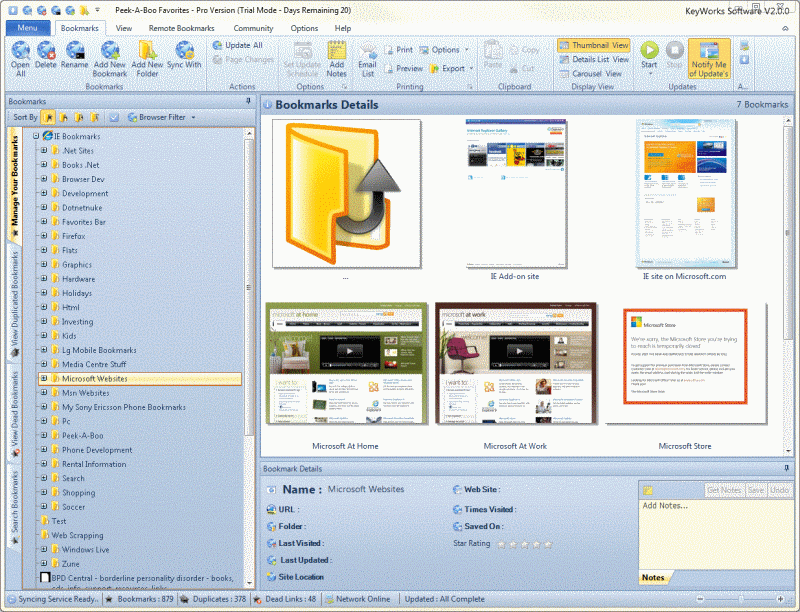800x612 pixels.
Task: Paste from the Clipboard group
Action: (x=493, y=55)
